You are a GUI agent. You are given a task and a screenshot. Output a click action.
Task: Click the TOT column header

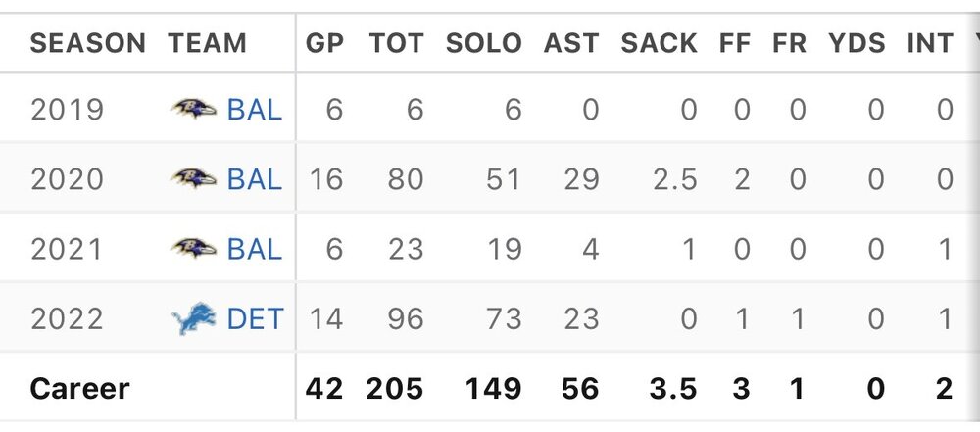397,44
